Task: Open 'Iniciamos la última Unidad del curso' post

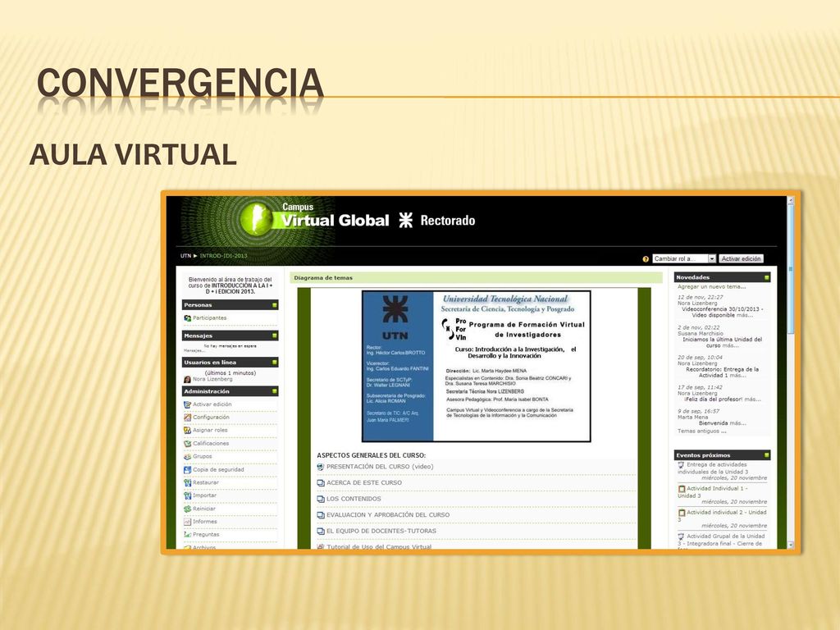Action: click(722, 342)
